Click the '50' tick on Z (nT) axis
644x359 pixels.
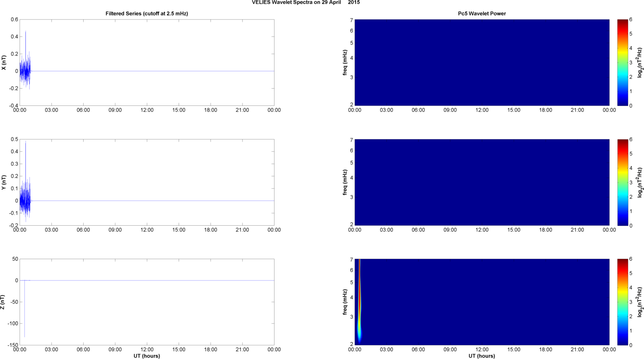pyautogui.click(x=16, y=259)
